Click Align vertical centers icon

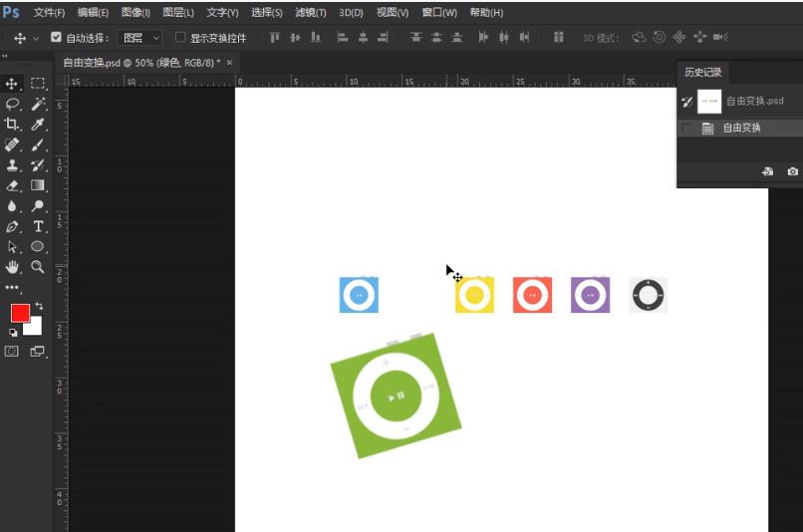point(296,38)
